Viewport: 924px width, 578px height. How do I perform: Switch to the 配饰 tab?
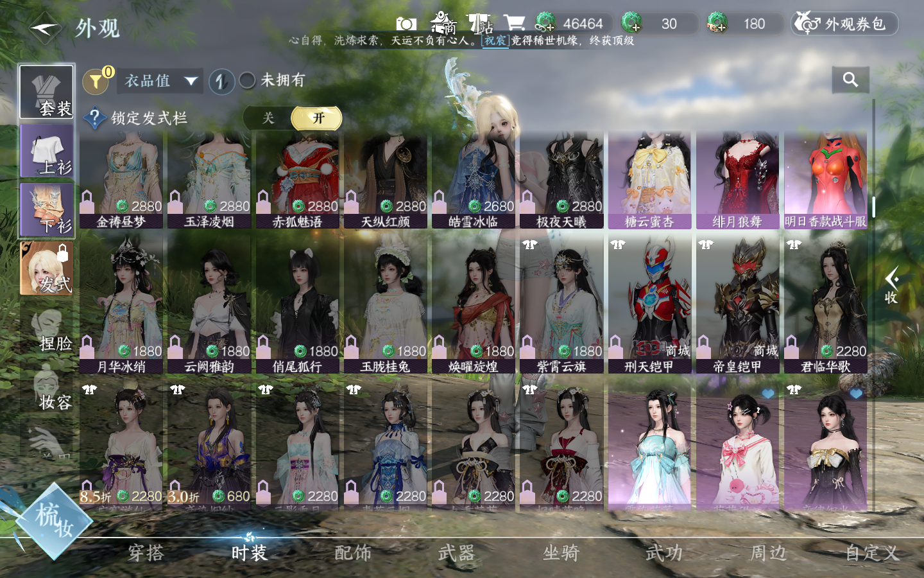[353, 552]
